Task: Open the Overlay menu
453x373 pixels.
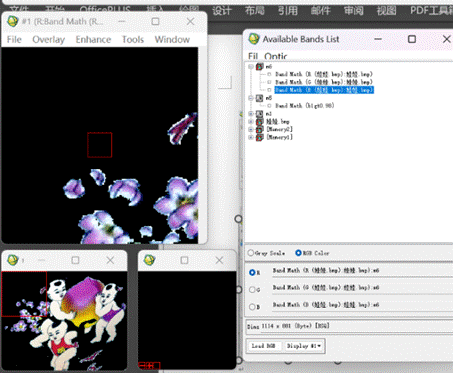Action: 49,40
